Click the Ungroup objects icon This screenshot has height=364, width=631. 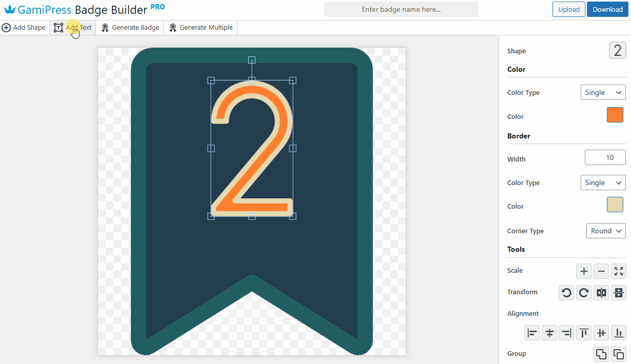pos(618,354)
